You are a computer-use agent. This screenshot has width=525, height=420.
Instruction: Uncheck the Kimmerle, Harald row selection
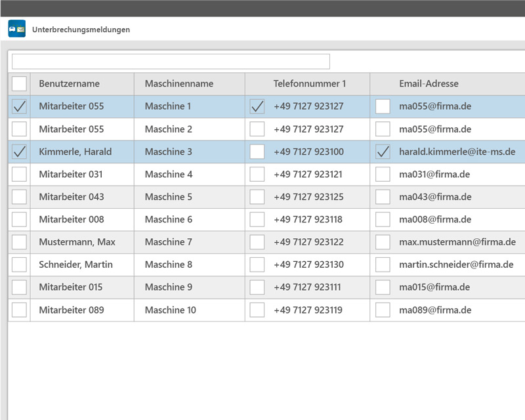point(18,151)
